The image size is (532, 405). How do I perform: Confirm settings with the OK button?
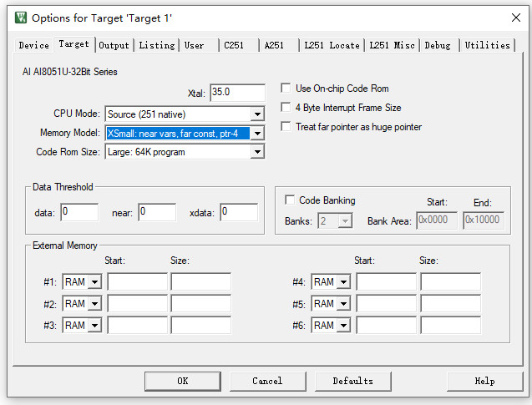coord(183,382)
